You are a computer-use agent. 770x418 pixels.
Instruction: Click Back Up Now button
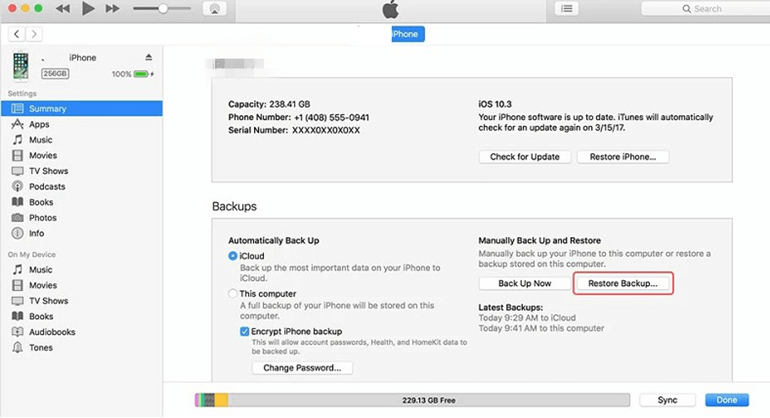point(524,283)
